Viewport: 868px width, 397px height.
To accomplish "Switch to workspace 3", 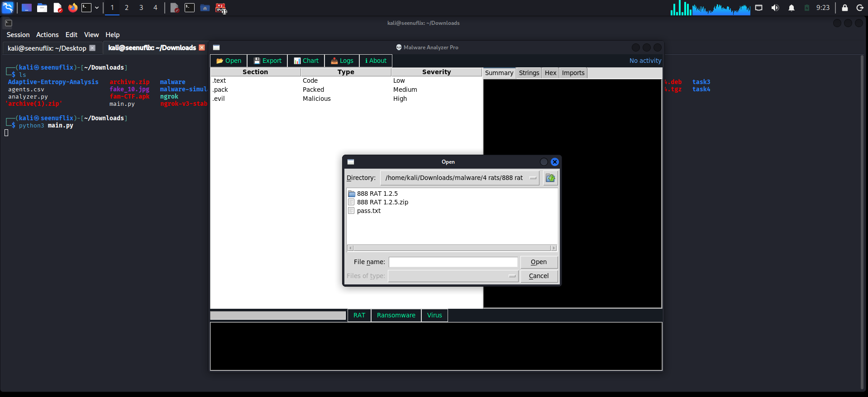I will (141, 8).
